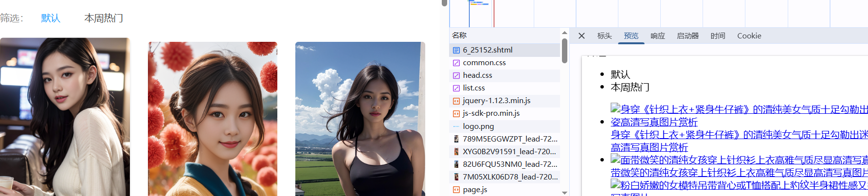Click script icon beside jquery-1.12.3.min.js
The height and width of the screenshot is (196, 868).
point(456,101)
